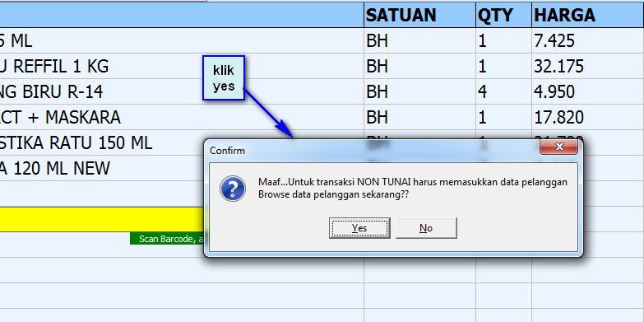Select the row ending '5 ML'
The image size is (644, 322).
182,40
